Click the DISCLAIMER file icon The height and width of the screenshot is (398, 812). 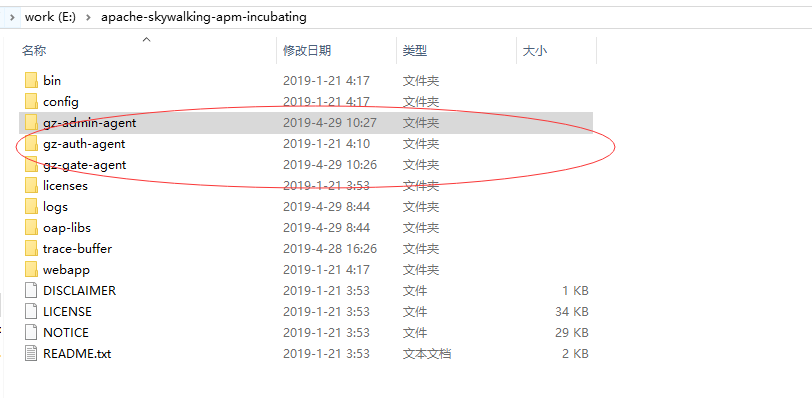click(31, 290)
